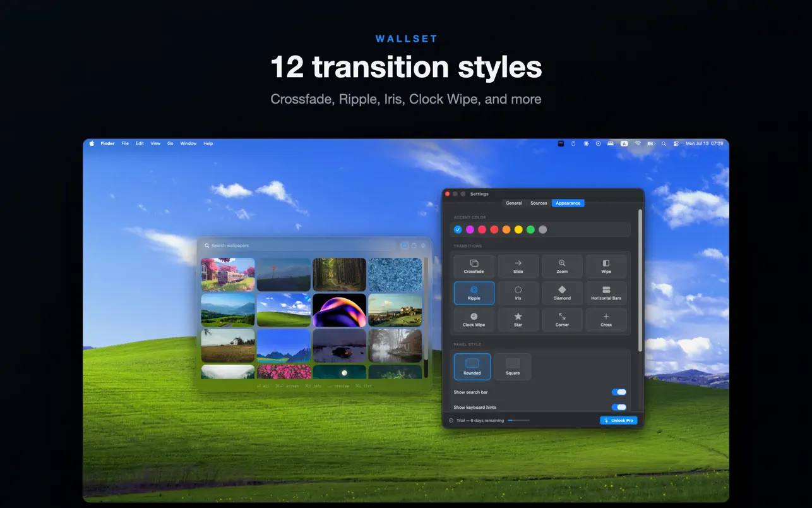Select the Rounded panel style

click(x=472, y=366)
